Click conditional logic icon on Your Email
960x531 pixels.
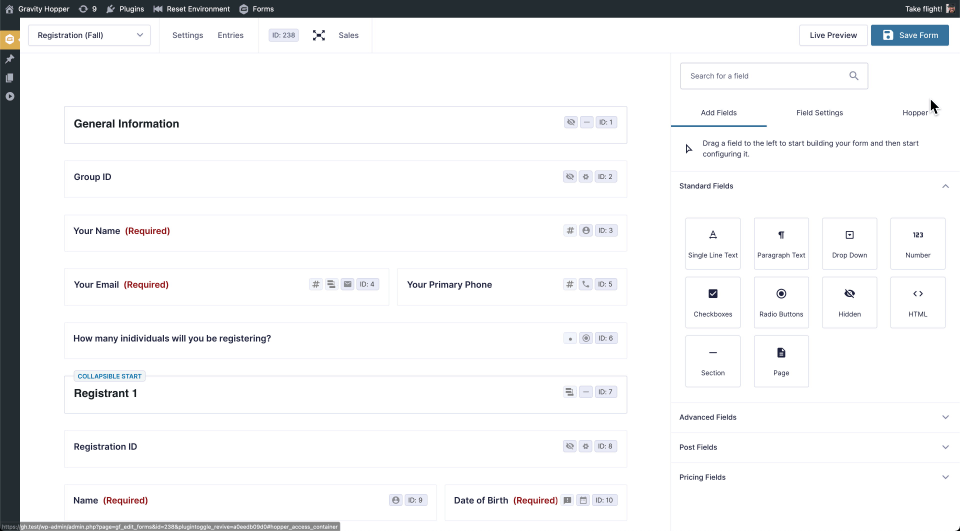(331, 284)
